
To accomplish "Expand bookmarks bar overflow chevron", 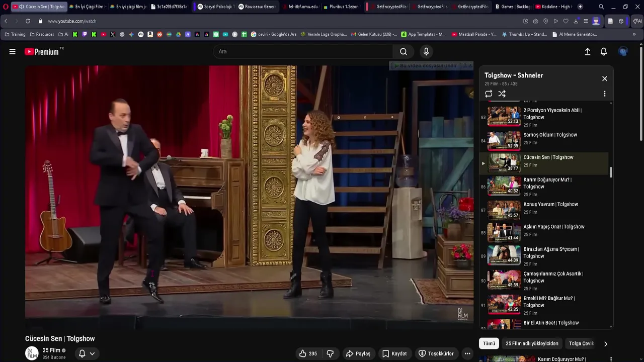I will coord(634,34).
